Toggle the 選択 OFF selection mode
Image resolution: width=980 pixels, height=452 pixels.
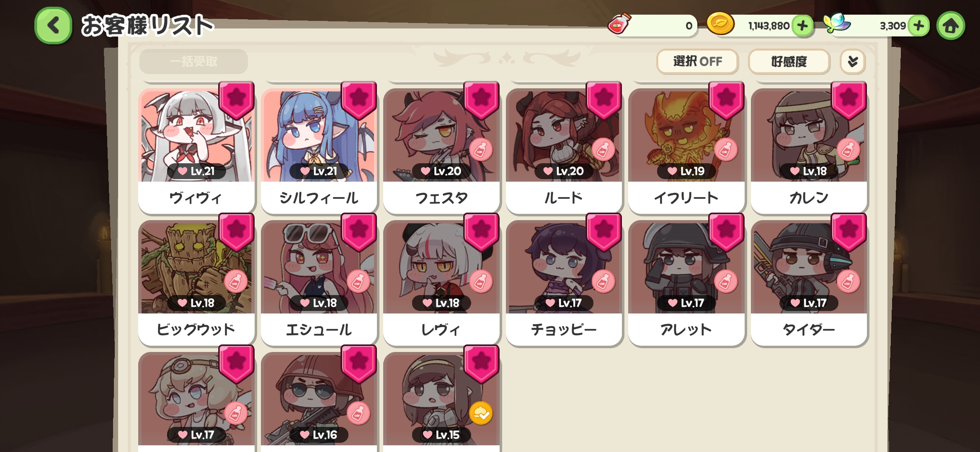point(697,62)
